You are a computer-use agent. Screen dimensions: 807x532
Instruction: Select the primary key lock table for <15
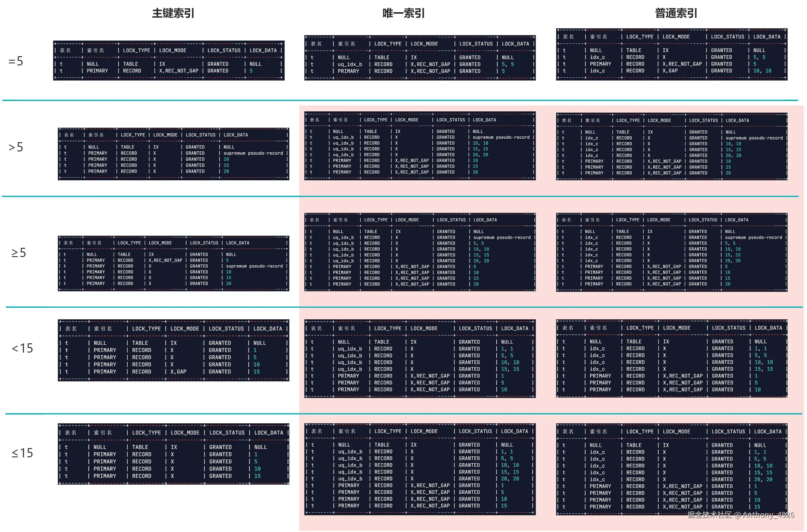173,350
